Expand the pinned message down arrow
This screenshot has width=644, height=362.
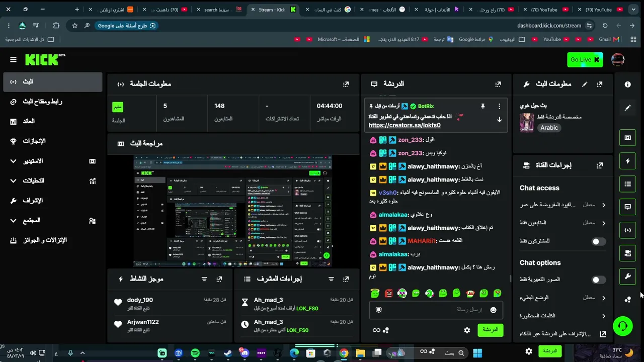click(499, 120)
